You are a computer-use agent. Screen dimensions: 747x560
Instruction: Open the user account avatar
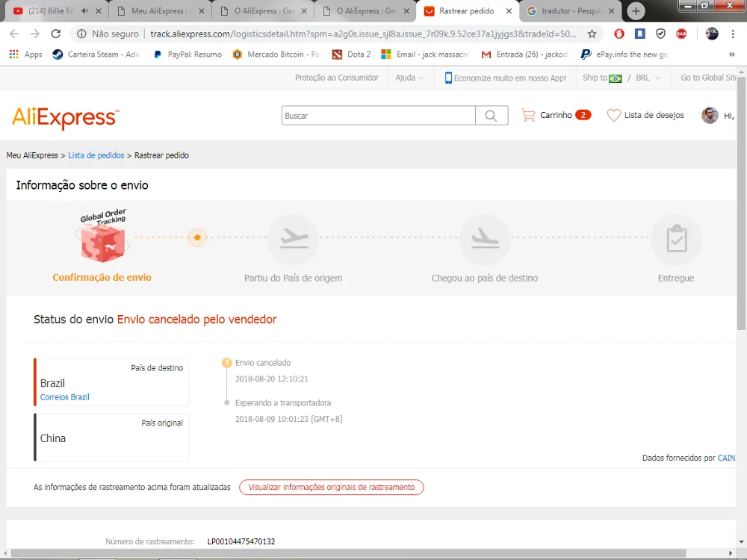(710, 115)
